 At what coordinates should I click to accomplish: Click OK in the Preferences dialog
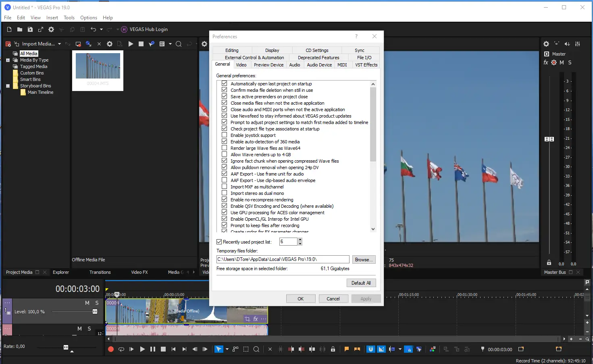[301, 299]
